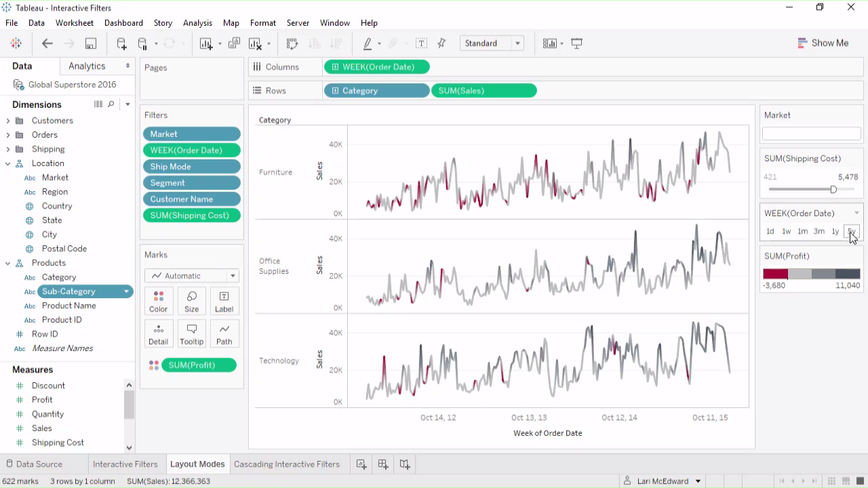Image resolution: width=868 pixels, height=488 pixels.
Task: Click the Add new data source icon
Action: (x=121, y=43)
